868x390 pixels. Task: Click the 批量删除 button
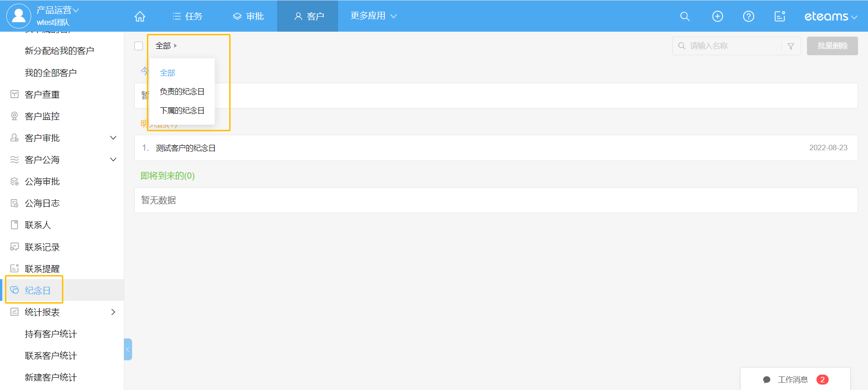832,46
